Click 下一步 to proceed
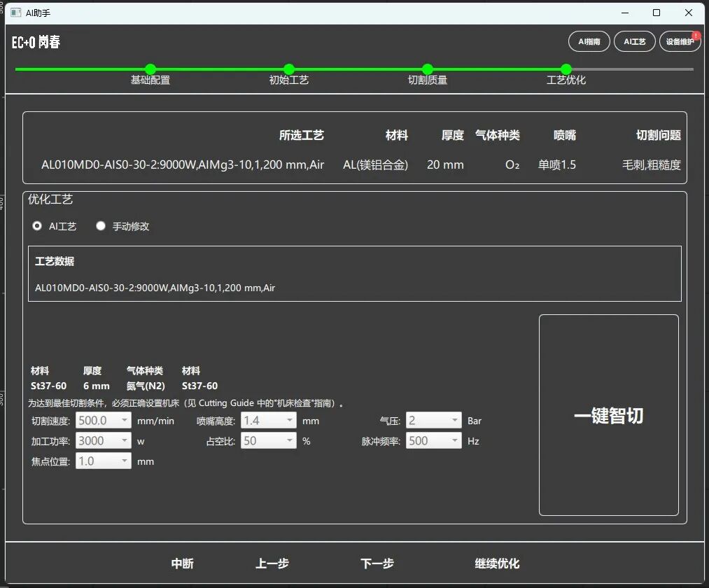 [x=377, y=563]
